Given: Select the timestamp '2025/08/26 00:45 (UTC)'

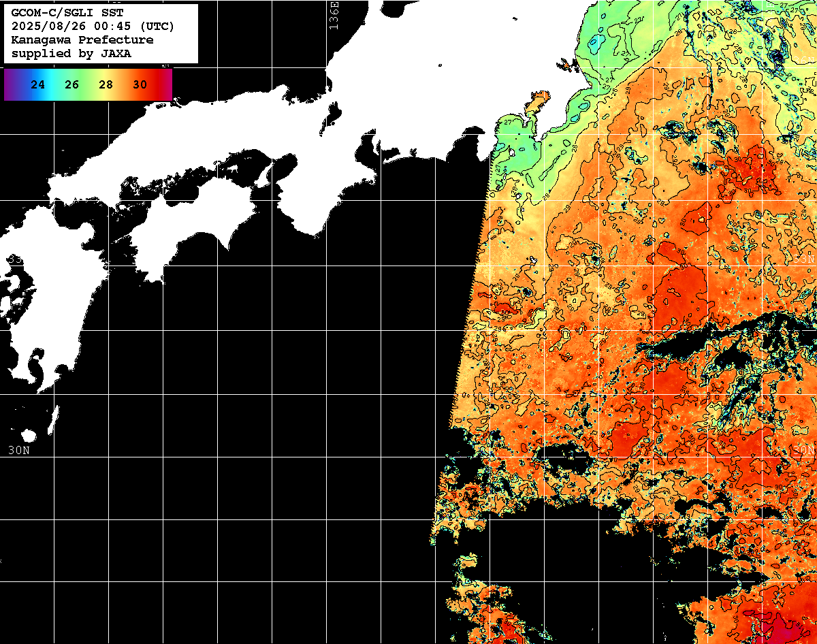Looking at the screenshot, I should (93, 27).
